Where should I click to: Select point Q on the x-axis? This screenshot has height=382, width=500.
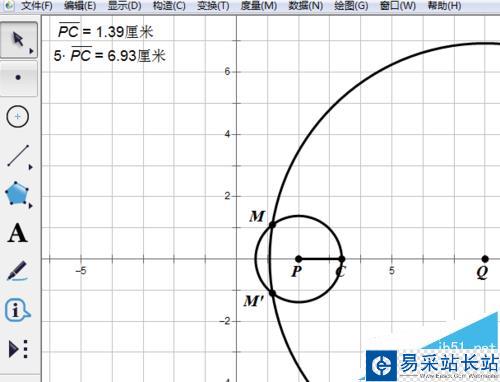pyautogui.click(x=485, y=259)
